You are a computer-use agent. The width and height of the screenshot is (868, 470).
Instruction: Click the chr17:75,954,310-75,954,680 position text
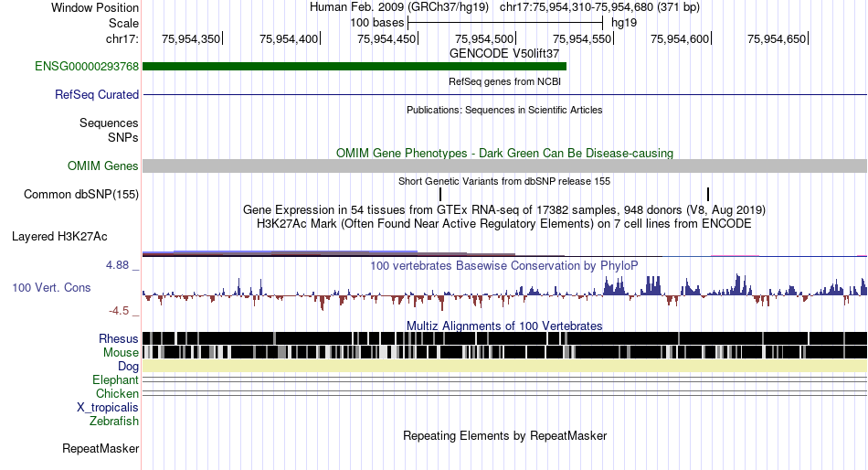click(599, 7)
